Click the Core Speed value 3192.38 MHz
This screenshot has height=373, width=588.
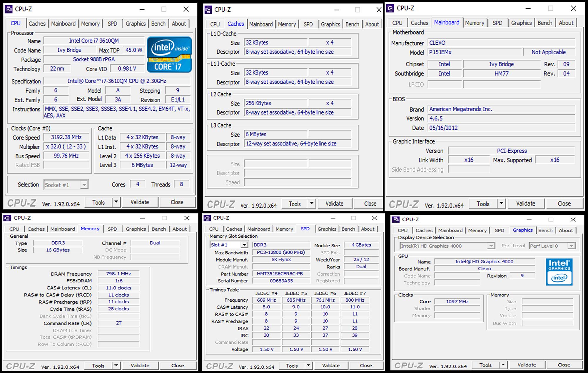coord(66,137)
